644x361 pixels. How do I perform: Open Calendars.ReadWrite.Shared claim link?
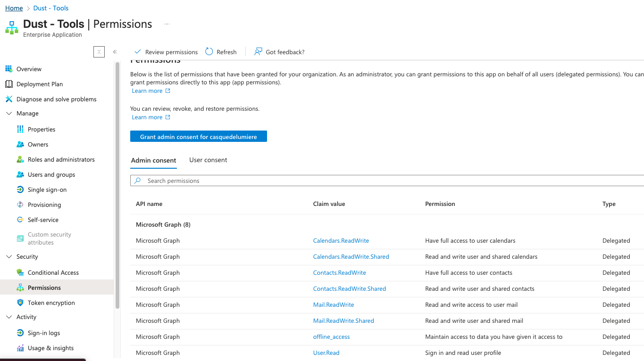pyautogui.click(x=351, y=257)
